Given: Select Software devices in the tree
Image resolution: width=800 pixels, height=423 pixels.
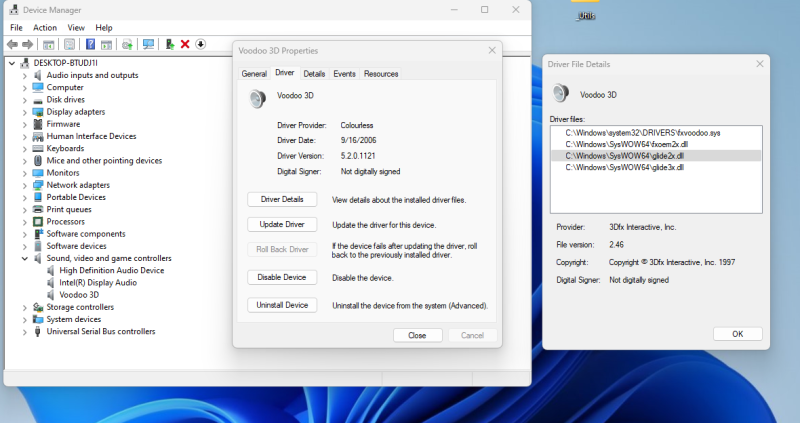Looking at the screenshot, I should point(77,246).
